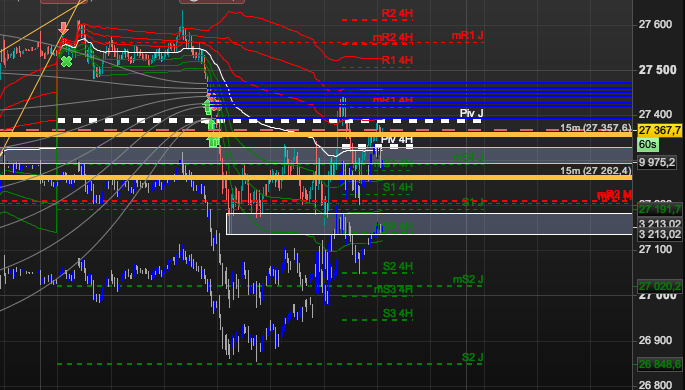Image resolution: width=685 pixels, height=390 pixels.
Task: Click the green up arrow overlapping blue lines
Action: (208, 107)
